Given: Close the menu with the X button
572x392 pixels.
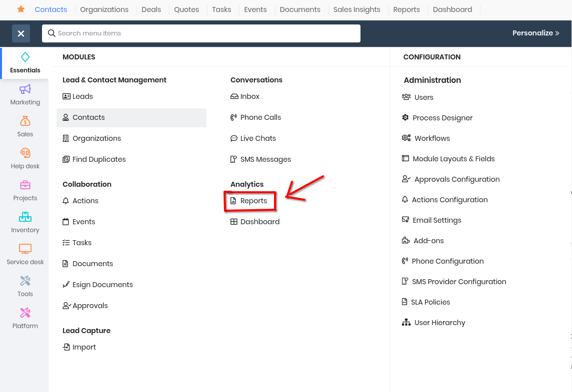Looking at the screenshot, I should coord(21,33).
